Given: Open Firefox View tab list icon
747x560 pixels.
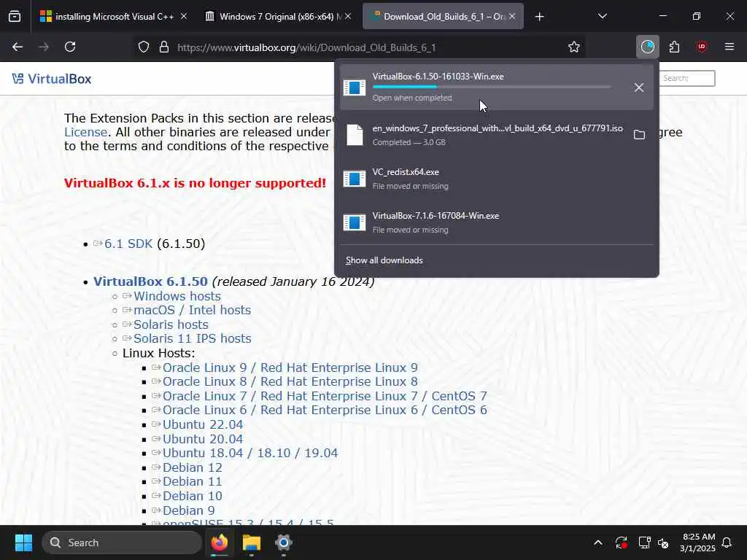Looking at the screenshot, I should [x=15, y=17].
